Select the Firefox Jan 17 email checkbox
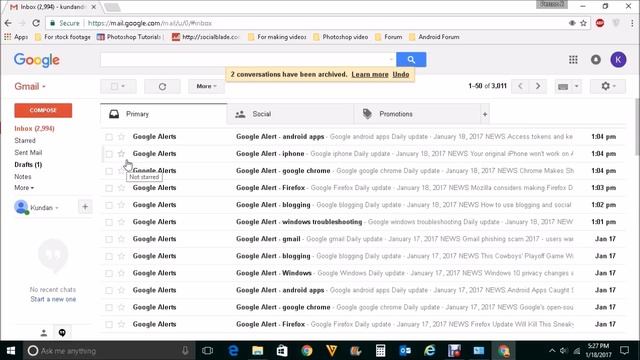Screen dimensions: 640x360 point(109,324)
